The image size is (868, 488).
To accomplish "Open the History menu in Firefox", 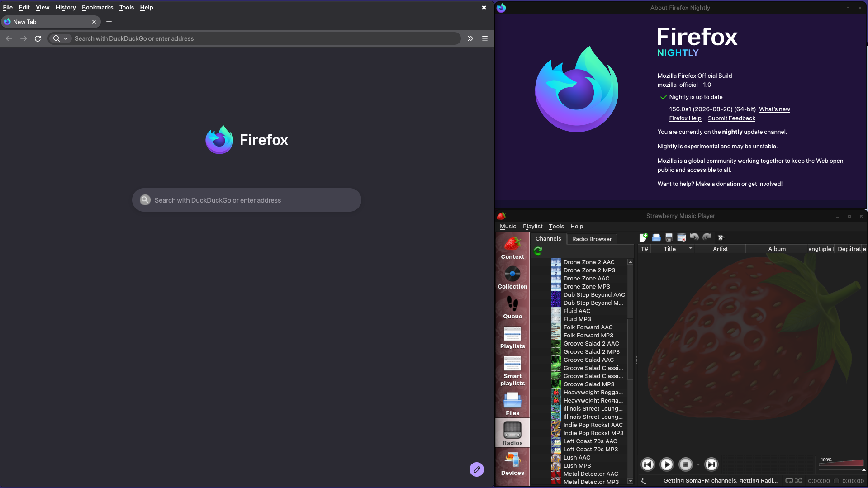I will click(66, 7).
